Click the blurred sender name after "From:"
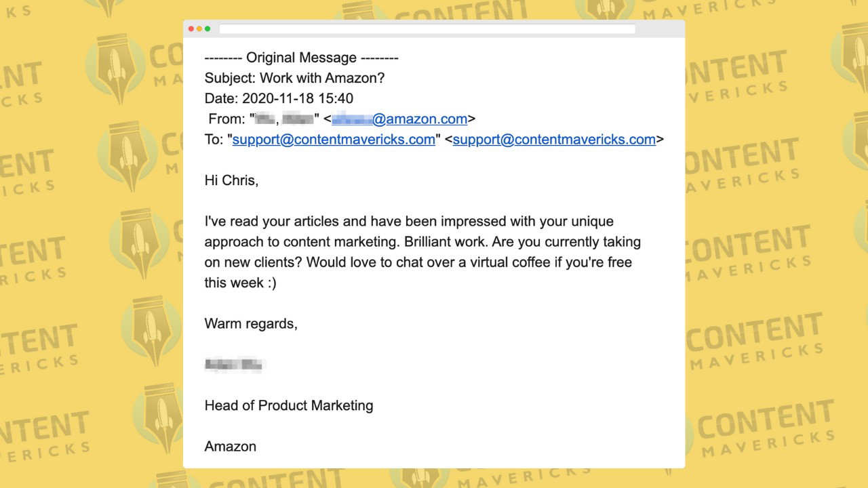868x488 pixels. [x=285, y=119]
